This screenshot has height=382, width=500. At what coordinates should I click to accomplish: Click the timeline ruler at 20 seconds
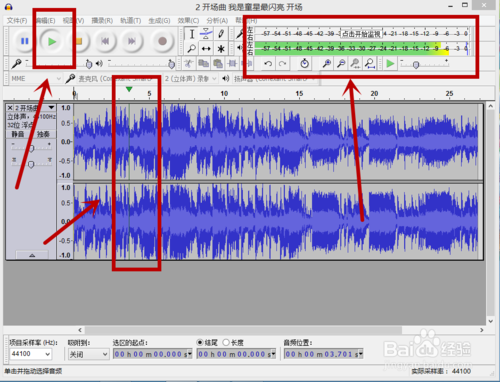374,94
